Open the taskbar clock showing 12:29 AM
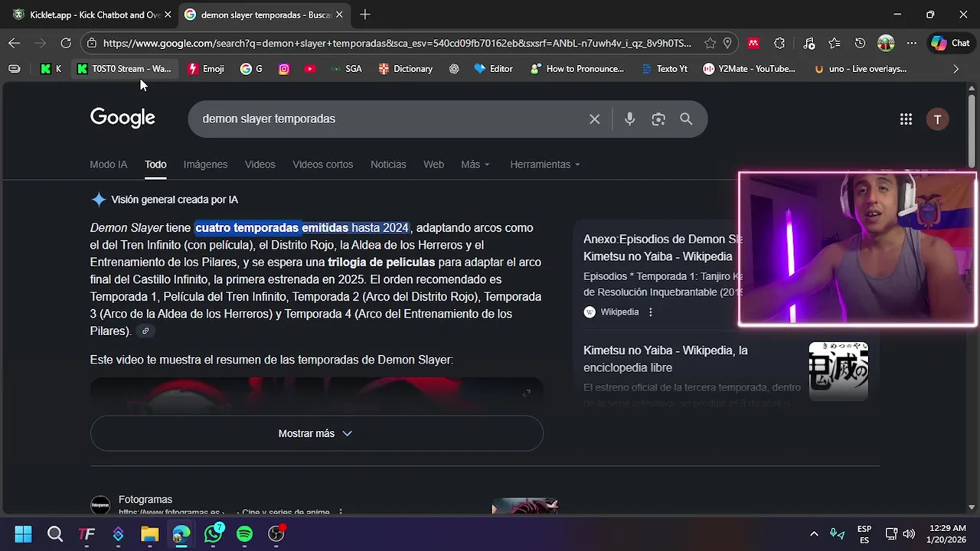Screen dimensions: 980x551 coord(948,533)
